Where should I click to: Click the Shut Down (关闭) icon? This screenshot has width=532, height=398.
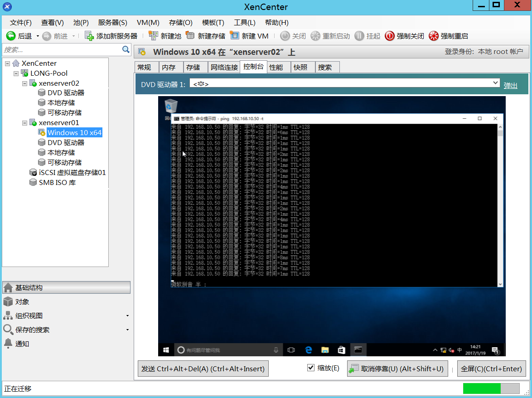(285, 36)
